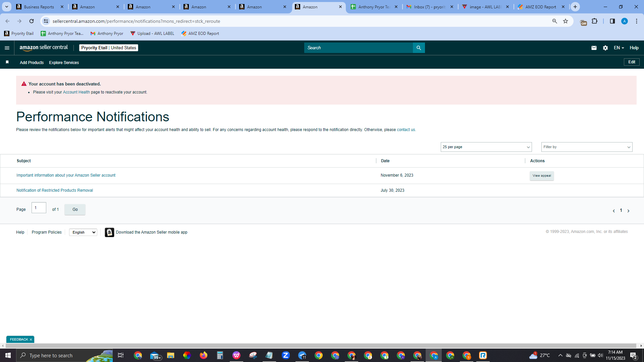Screen dimensions: 644x362
Task: Open the browser extensions puzzle icon
Action: (594, 21)
